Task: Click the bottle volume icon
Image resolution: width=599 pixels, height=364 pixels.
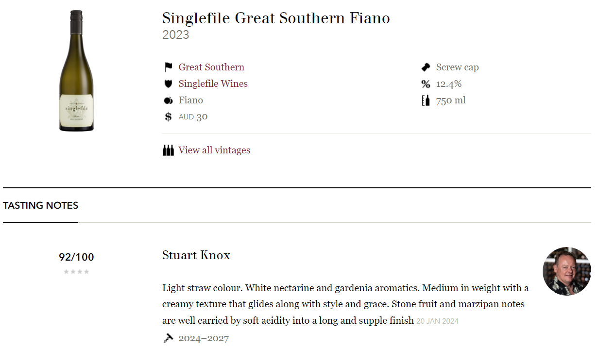Action: click(x=426, y=100)
